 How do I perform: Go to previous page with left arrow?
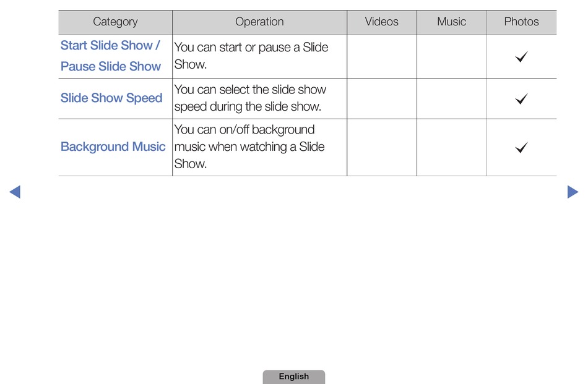click(15, 192)
